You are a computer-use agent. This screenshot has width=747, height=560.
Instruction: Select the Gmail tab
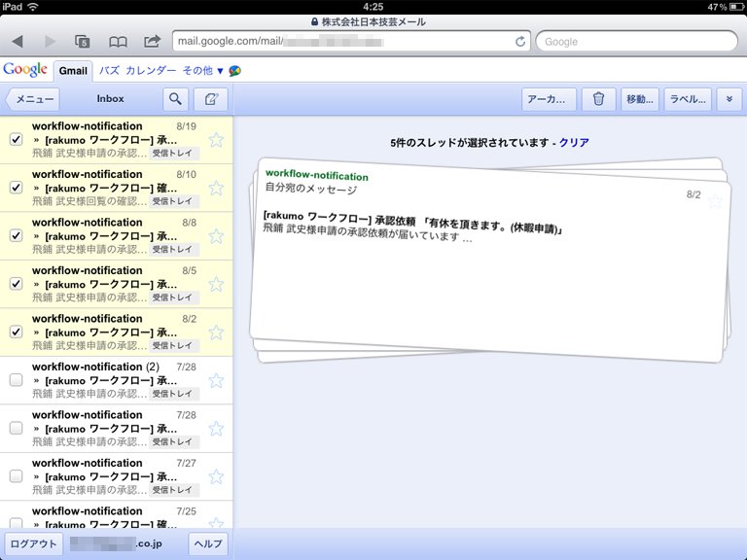pos(73,70)
